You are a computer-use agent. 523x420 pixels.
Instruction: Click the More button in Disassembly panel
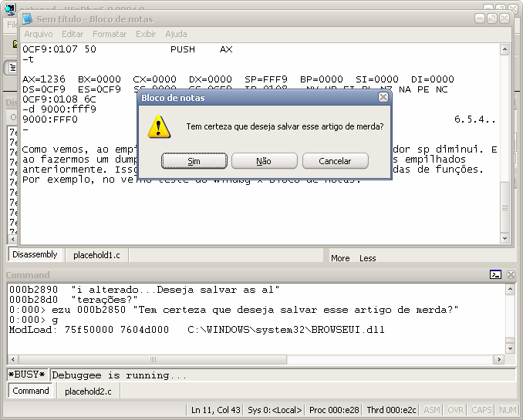pos(340,258)
